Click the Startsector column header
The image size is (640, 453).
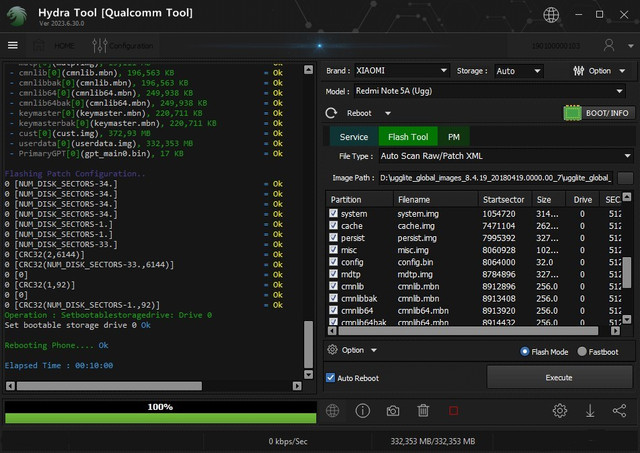coord(504,200)
